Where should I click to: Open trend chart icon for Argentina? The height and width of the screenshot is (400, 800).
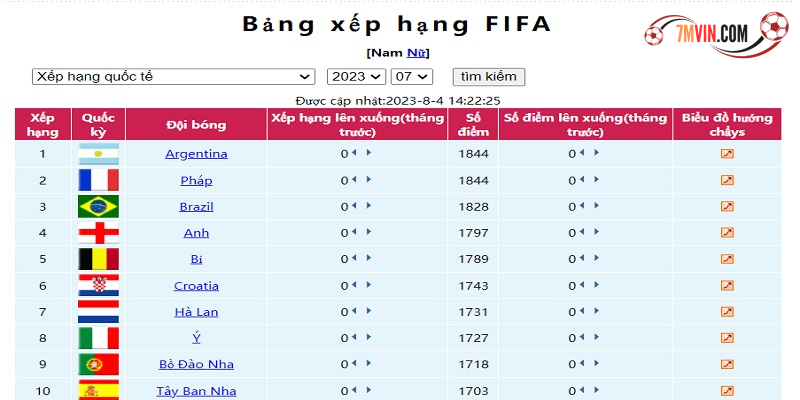tap(727, 154)
